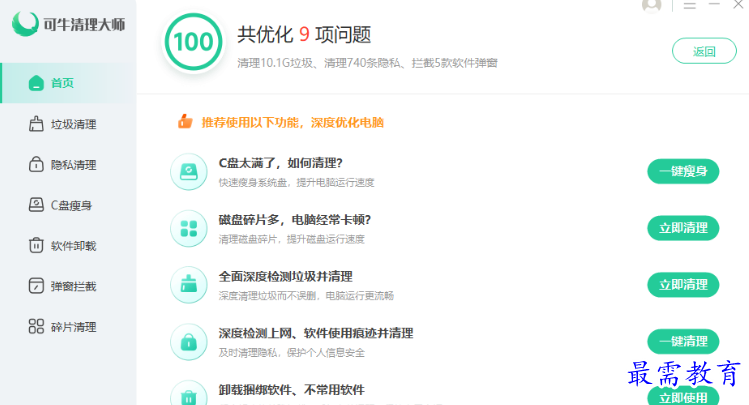Click 立即使用 for 卸载捆绑软件
The width and height of the screenshot is (749, 405).
pos(683,396)
